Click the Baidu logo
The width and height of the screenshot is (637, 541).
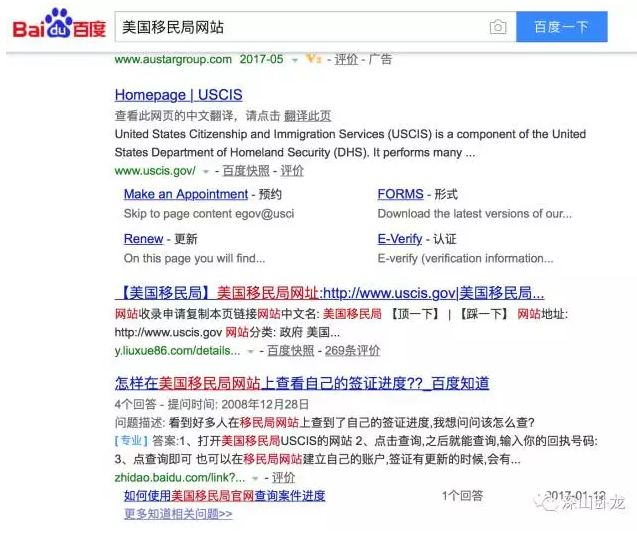pos(58,27)
